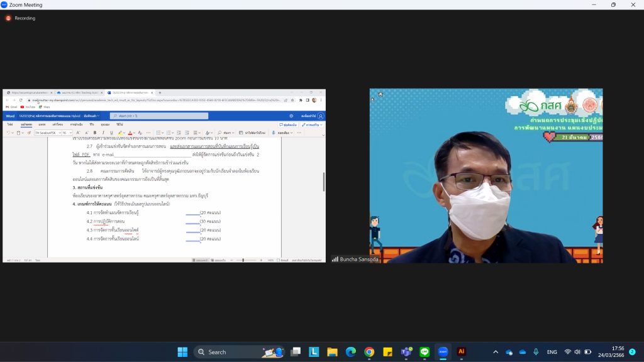Expand the font color dropdown arrow
The width and height of the screenshot is (644, 362).
click(135, 133)
